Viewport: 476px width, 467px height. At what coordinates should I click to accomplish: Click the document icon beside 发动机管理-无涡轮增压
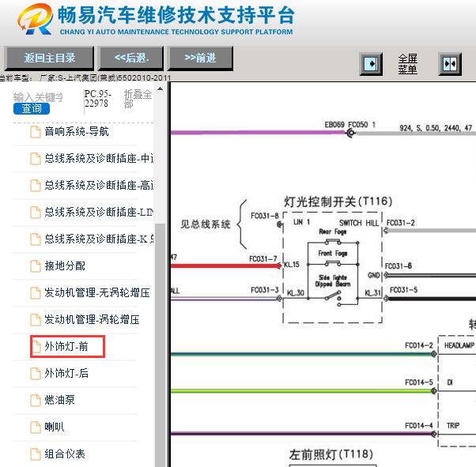point(36,293)
